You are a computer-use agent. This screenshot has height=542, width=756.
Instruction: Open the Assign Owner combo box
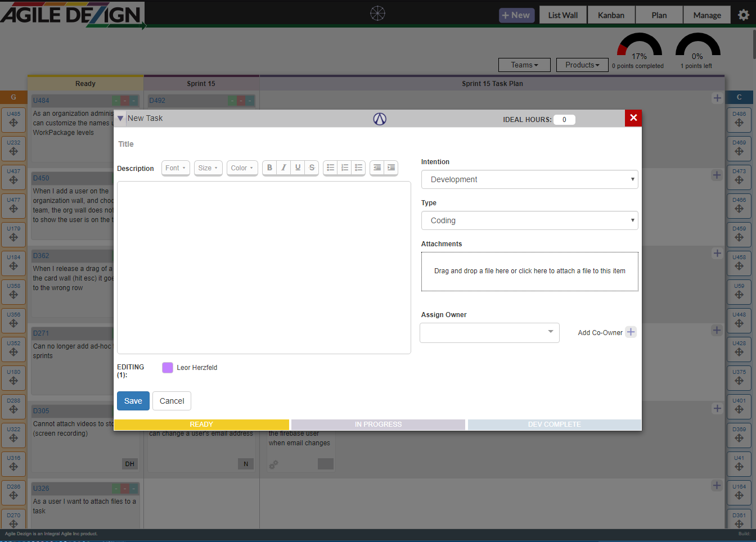point(489,333)
